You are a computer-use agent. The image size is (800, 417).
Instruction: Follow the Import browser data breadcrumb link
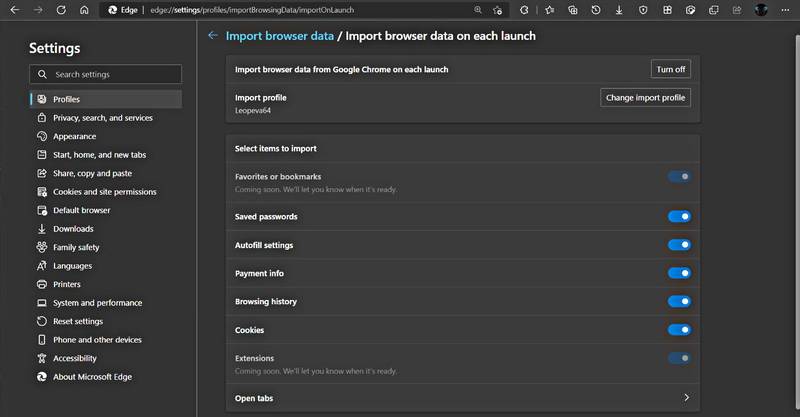(x=280, y=36)
